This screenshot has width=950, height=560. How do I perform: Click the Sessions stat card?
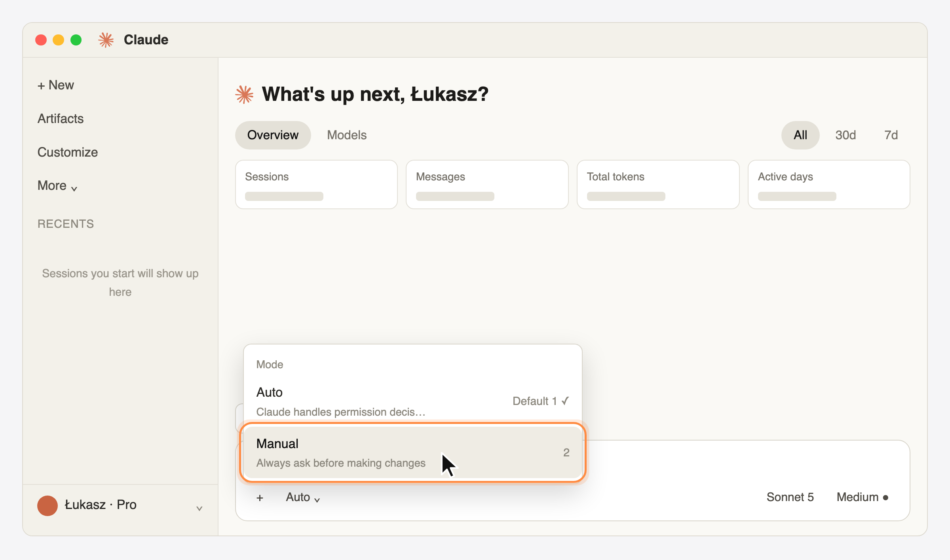point(316,184)
